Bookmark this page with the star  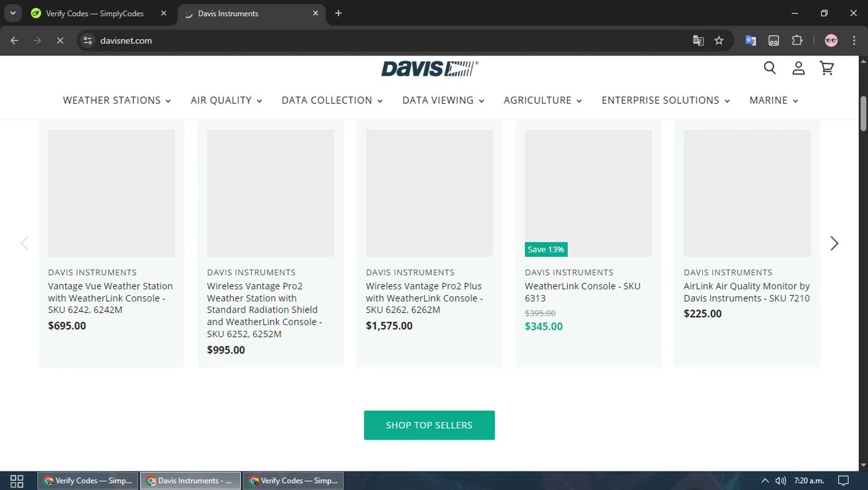point(719,40)
